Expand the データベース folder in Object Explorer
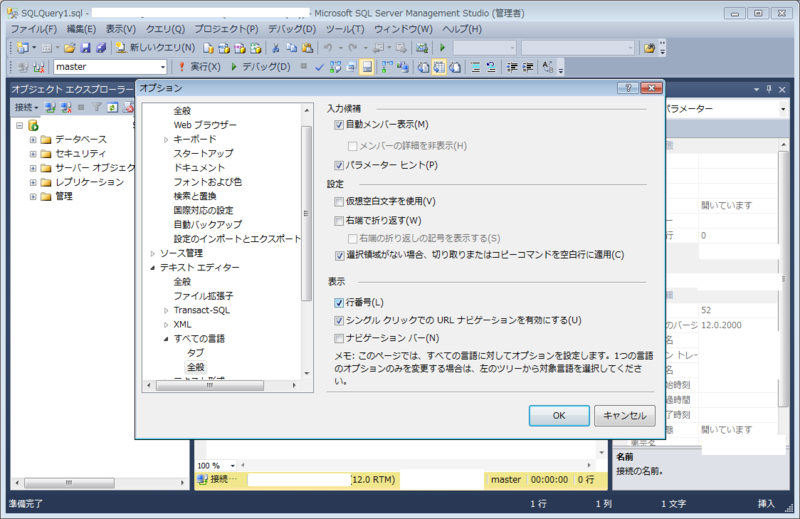Screen dimensions: 800x519 [33, 140]
